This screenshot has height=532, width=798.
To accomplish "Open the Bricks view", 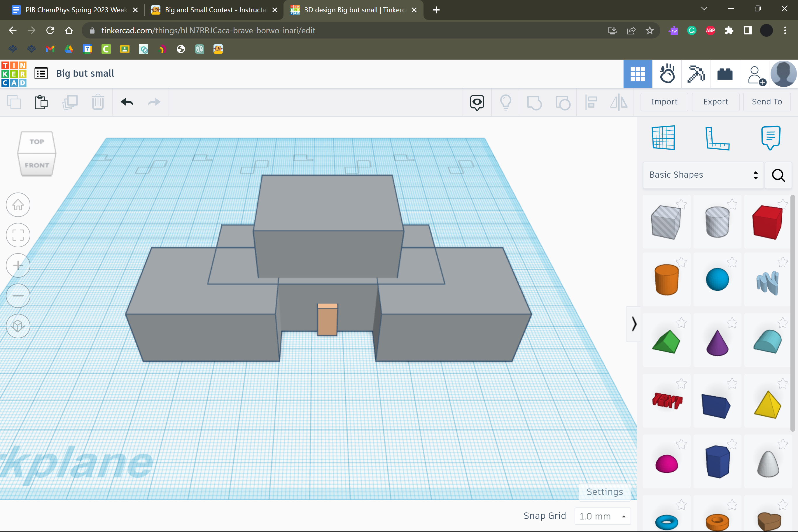I will [x=725, y=74].
